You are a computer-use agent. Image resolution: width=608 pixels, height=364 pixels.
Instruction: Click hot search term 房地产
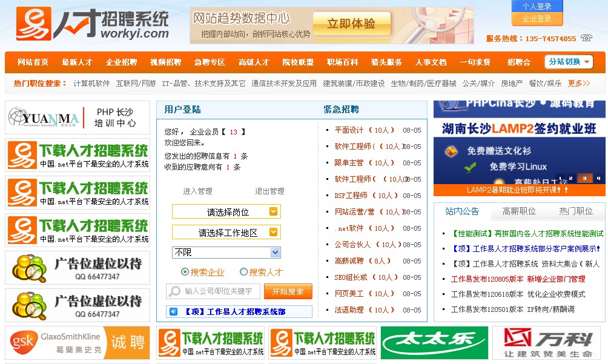[512, 84]
